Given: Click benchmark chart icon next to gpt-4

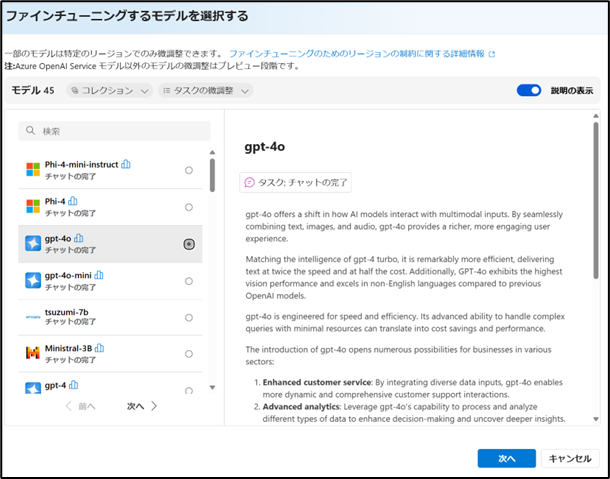Looking at the screenshot, I should [x=74, y=385].
